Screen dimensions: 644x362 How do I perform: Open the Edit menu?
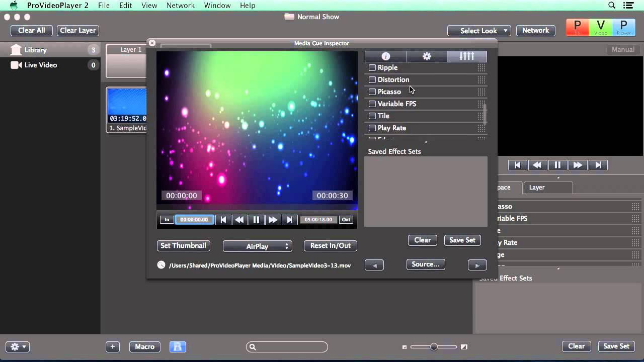coord(126,6)
